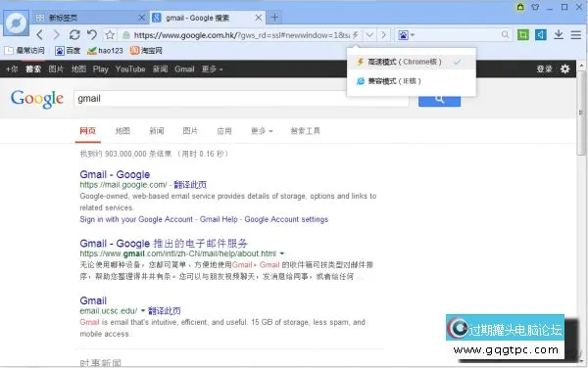Open the Gmail result from email.ucsc.edu
Image resolution: width=588 pixels, height=368 pixels.
pyautogui.click(x=93, y=300)
